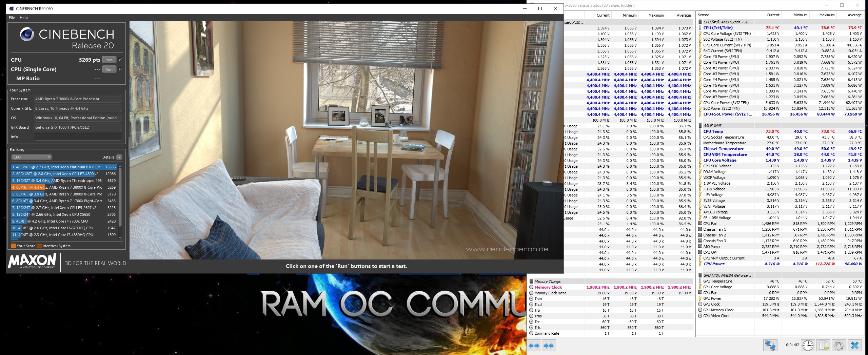This screenshot has width=868, height=355.
Task: Expand the ranking Details arrow button
Action: click(119, 157)
